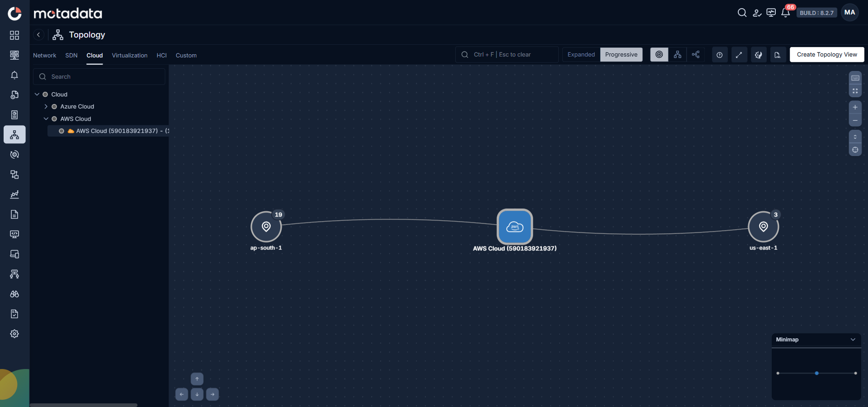Collapse the Cloud tree root
The image size is (868, 407).
(37, 95)
